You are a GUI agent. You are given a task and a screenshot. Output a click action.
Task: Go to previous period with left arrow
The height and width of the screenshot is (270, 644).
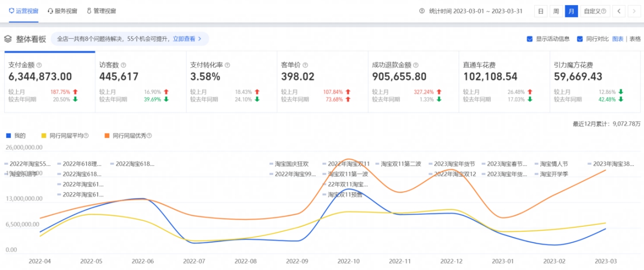point(619,11)
